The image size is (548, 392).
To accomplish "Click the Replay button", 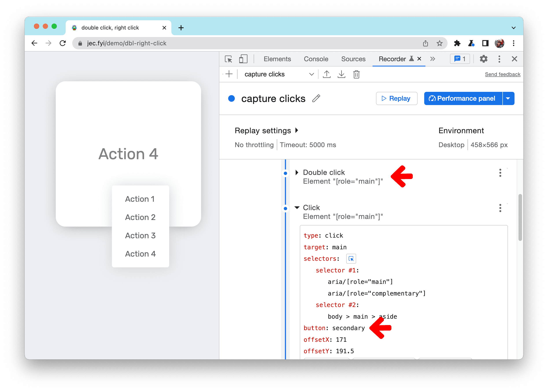I will 396,98.
